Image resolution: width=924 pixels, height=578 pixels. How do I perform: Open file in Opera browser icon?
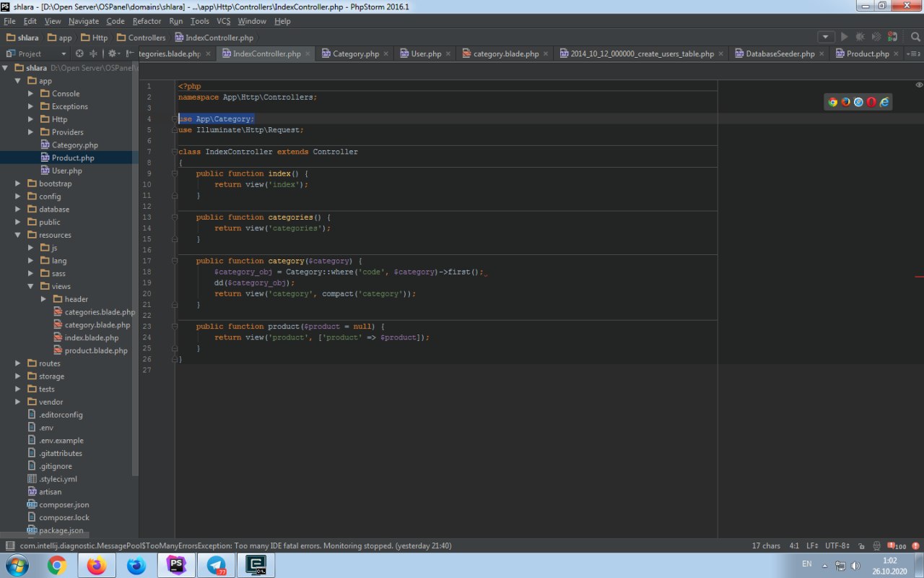tap(871, 102)
